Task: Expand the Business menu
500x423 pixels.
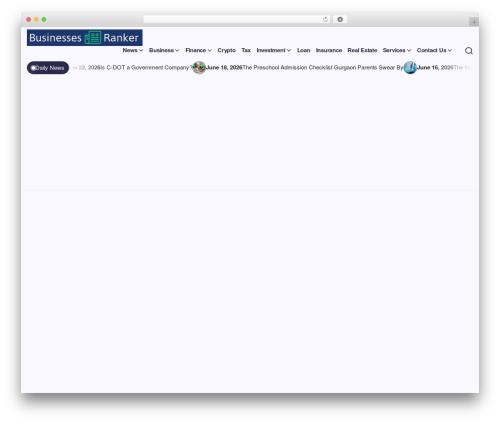Action: coord(164,50)
